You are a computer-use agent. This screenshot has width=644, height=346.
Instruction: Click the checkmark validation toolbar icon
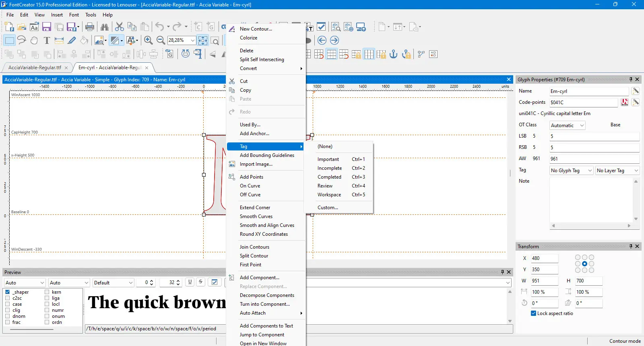click(x=321, y=27)
